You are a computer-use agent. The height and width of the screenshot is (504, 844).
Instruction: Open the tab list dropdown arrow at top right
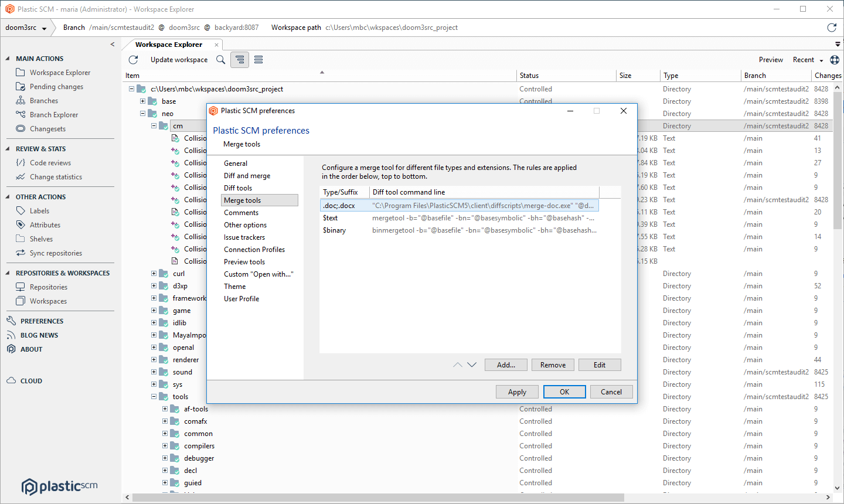coord(838,45)
